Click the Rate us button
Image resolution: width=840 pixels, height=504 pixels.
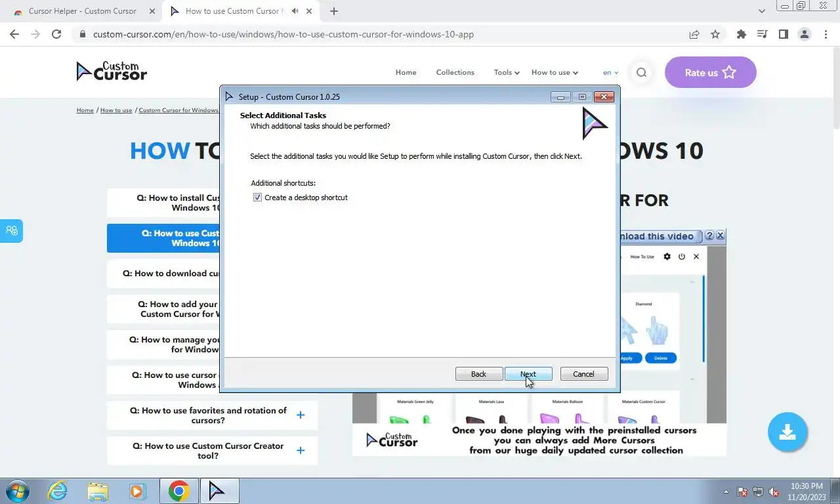click(x=711, y=72)
